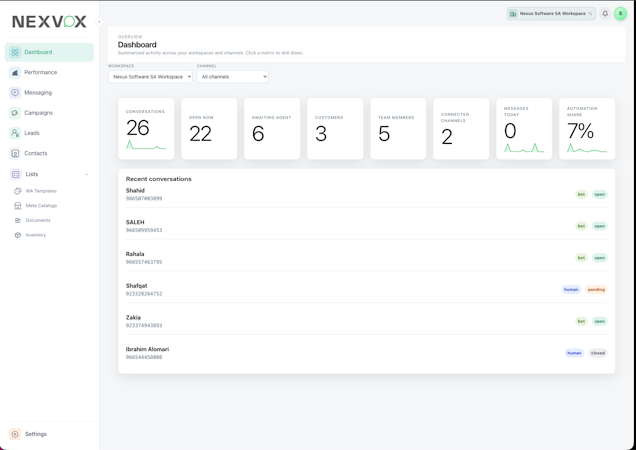Click workspace icon in top switcher

(x=513, y=14)
